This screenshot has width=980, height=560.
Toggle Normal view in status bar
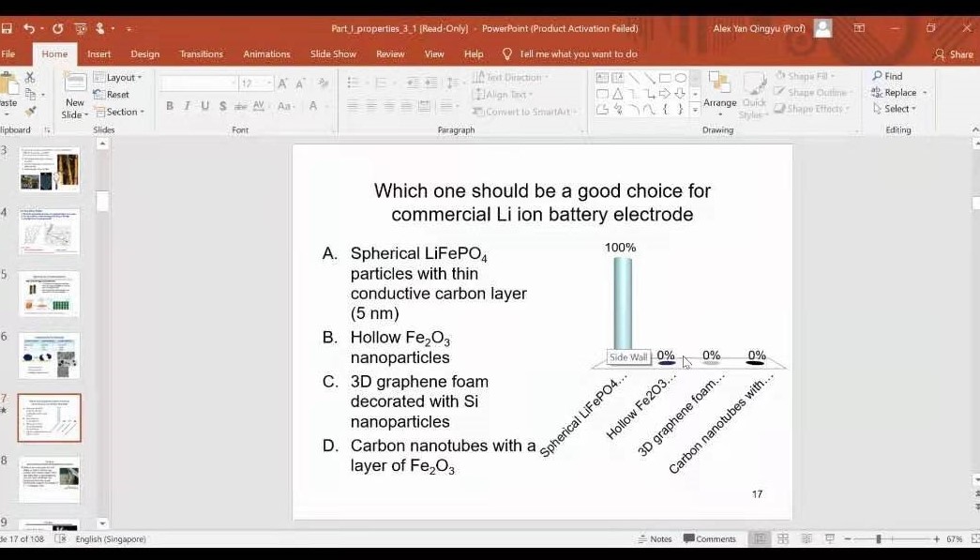tap(760, 539)
